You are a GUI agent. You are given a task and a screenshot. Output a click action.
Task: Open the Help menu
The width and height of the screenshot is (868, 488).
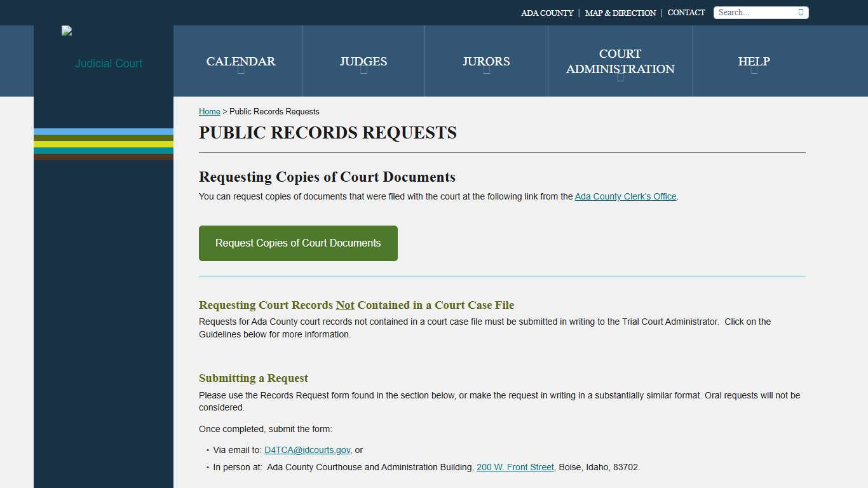click(x=754, y=61)
